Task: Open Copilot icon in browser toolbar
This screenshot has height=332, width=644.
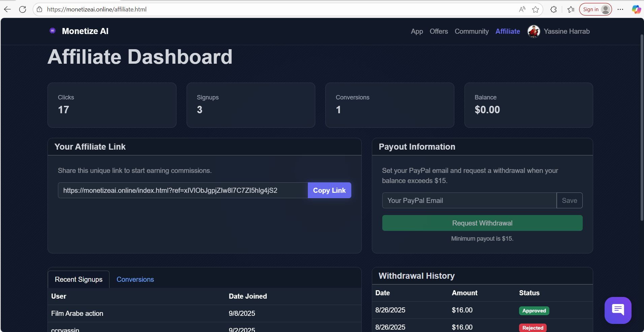Action: 636,9
